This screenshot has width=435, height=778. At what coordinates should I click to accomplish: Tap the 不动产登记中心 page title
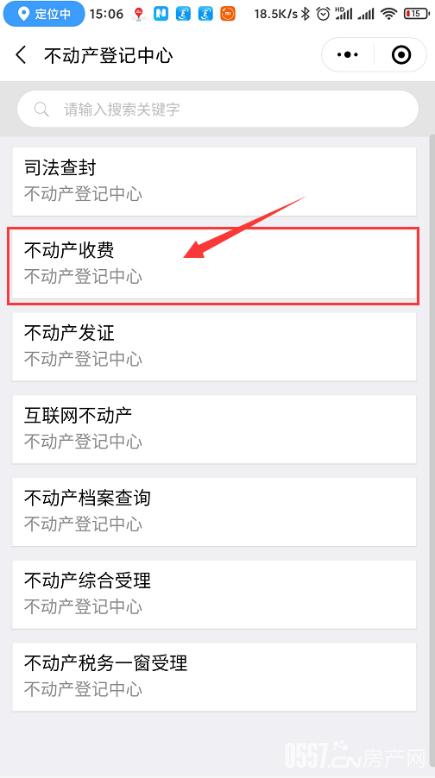pyautogui.click(x=109, y=55)
